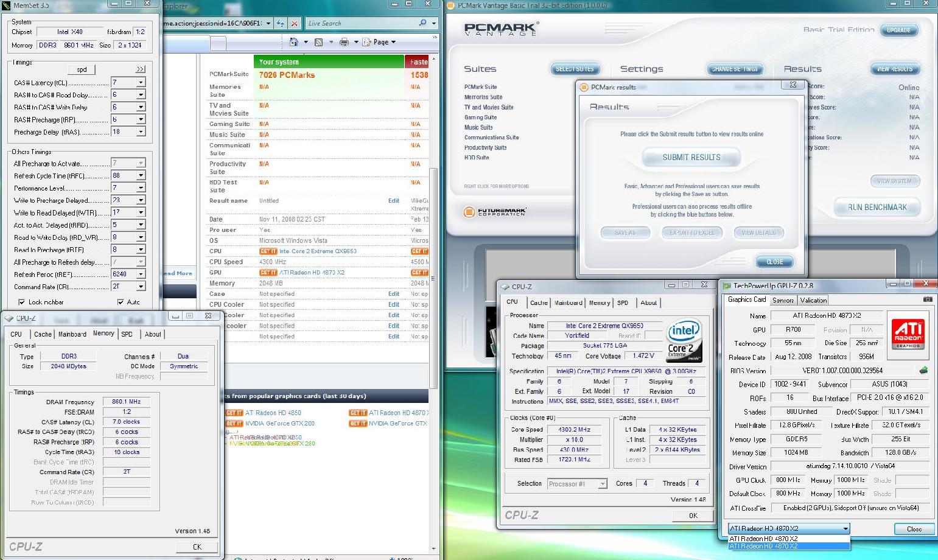Click the GPU-Z camera screenshot icon
Image resolution: width=938 pixels, height=560 pixels.
click(x=927, y=299)
